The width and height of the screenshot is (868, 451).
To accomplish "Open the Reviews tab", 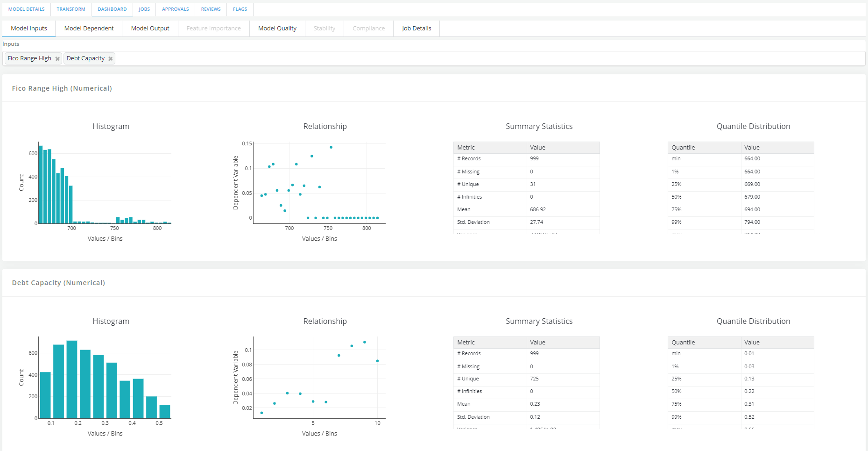I will (x=211, y=9).
